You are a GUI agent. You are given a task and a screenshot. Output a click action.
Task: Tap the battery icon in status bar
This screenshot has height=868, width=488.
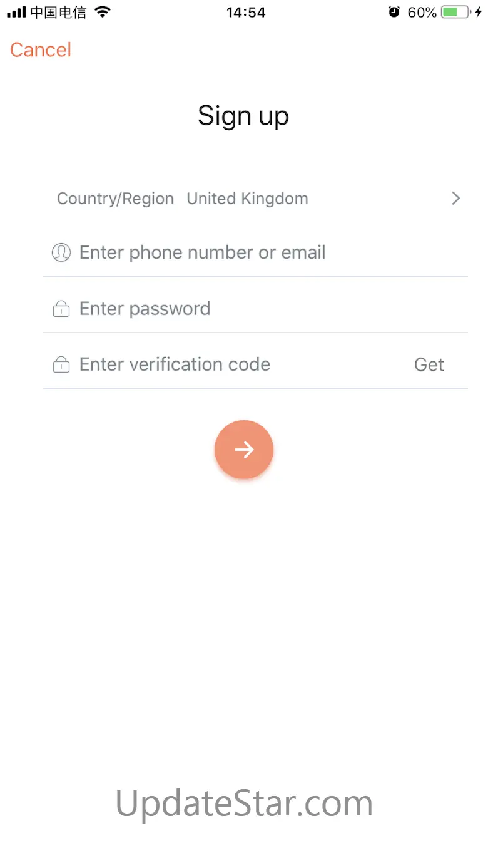456,12
